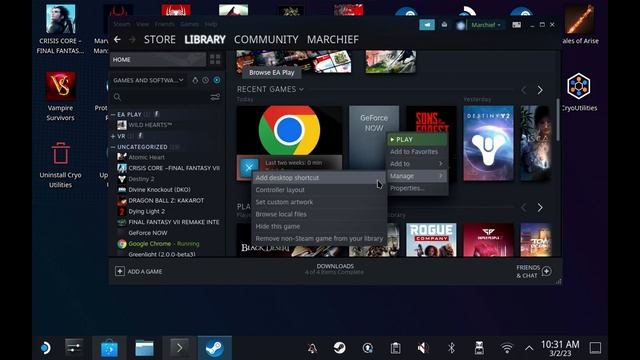640x360 pixels.
Task: Show hidden system tray icons arrow
Action: coord(529,348)
